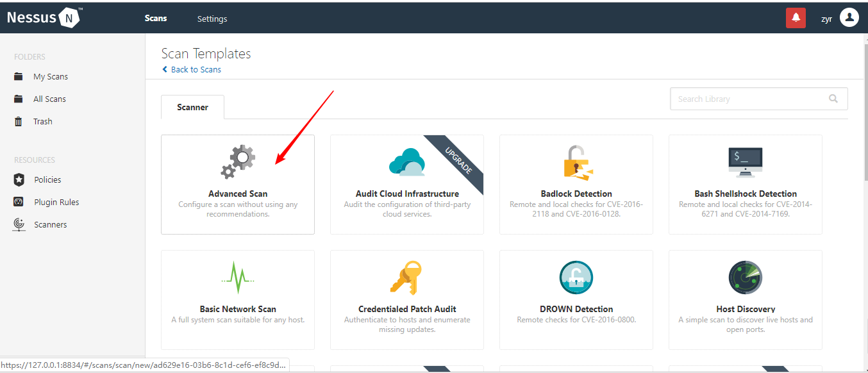Click the Credentialed Patch Audit keys icon
This screenshot has width=868, height=373.
(407, 277)
